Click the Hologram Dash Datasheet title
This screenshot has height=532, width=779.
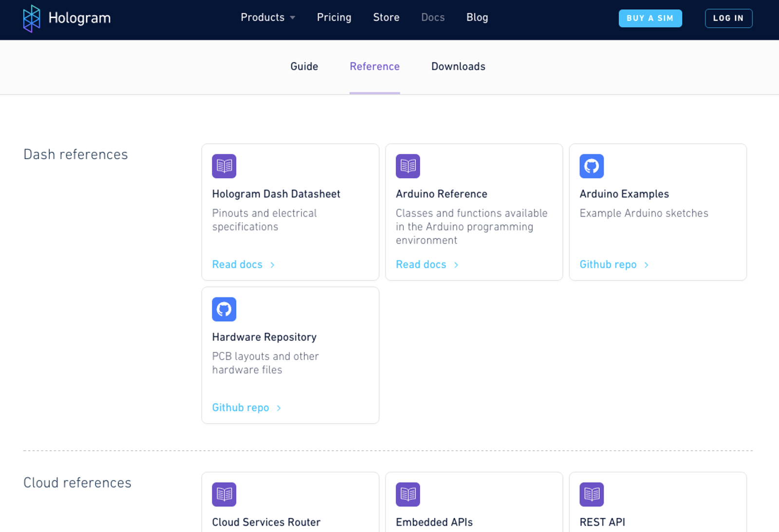[x=276, y=194]
